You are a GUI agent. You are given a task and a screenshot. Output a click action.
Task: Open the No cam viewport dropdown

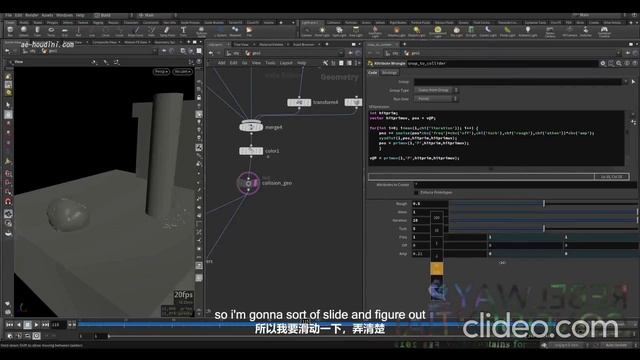(x=182, y=71)
